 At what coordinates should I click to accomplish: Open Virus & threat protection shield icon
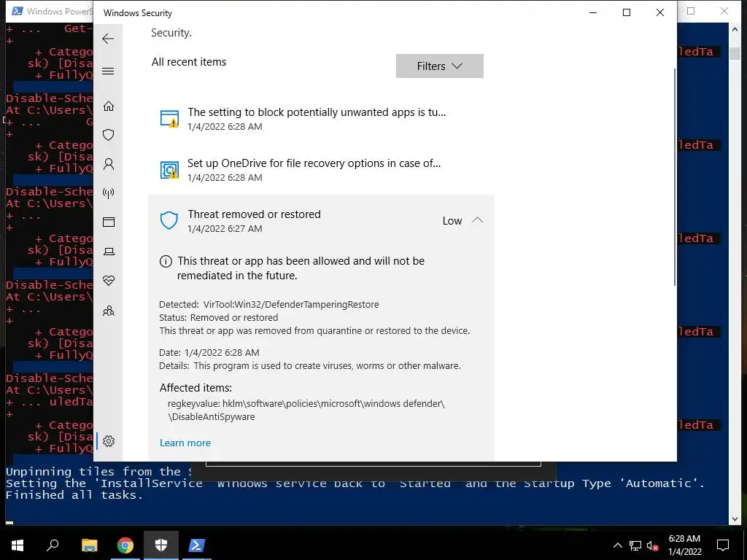109,135
